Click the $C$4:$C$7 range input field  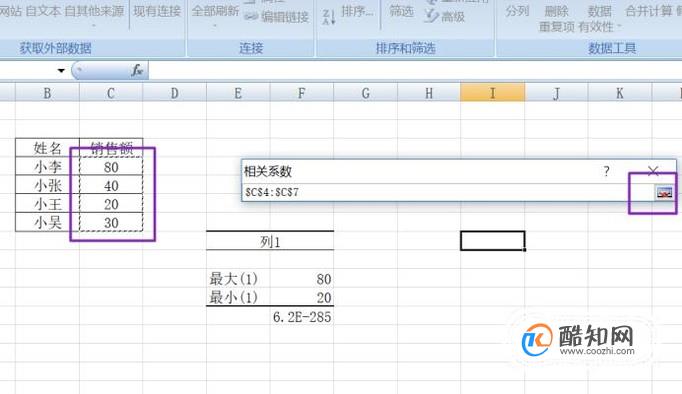pos(448,192)
